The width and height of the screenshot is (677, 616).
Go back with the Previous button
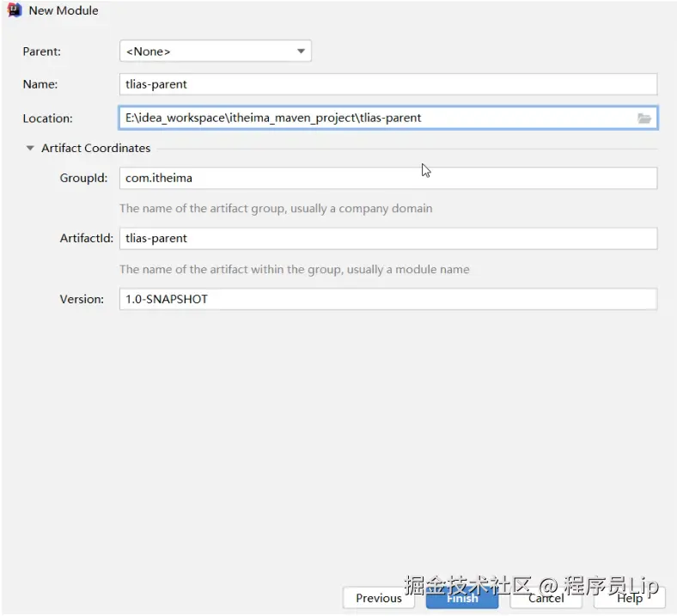(x=379, y=598)
